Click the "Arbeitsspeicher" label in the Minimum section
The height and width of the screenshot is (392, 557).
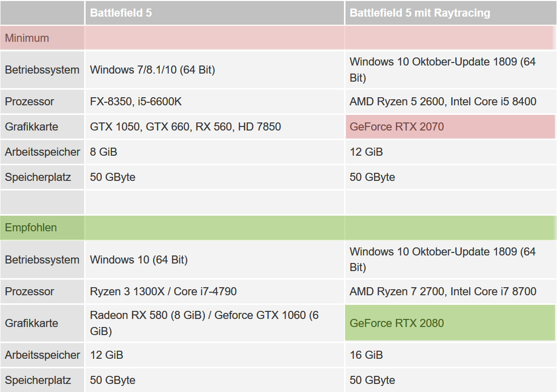click(x=42, y=152)
